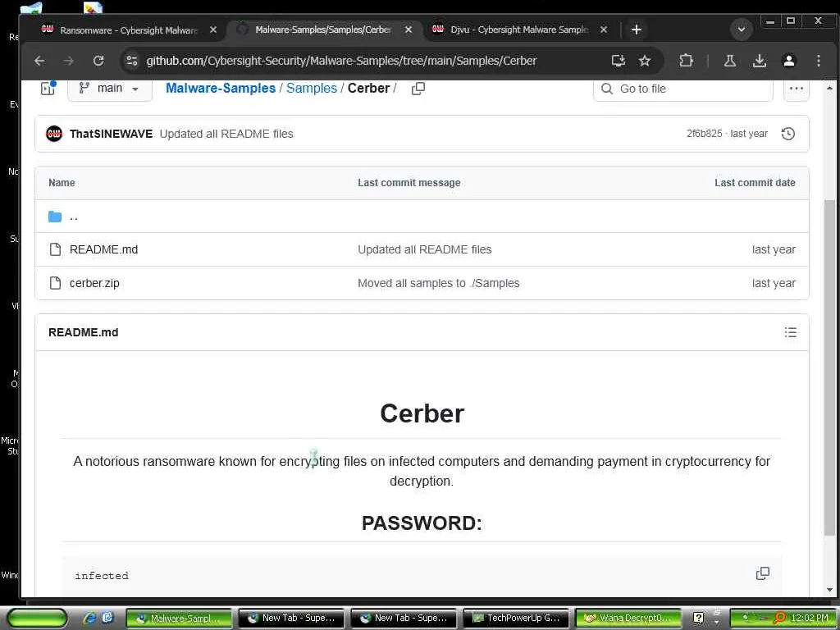Open the Updated all README files commit
Viewport: 840px width, 630px height.
click(x=226, y=134)
